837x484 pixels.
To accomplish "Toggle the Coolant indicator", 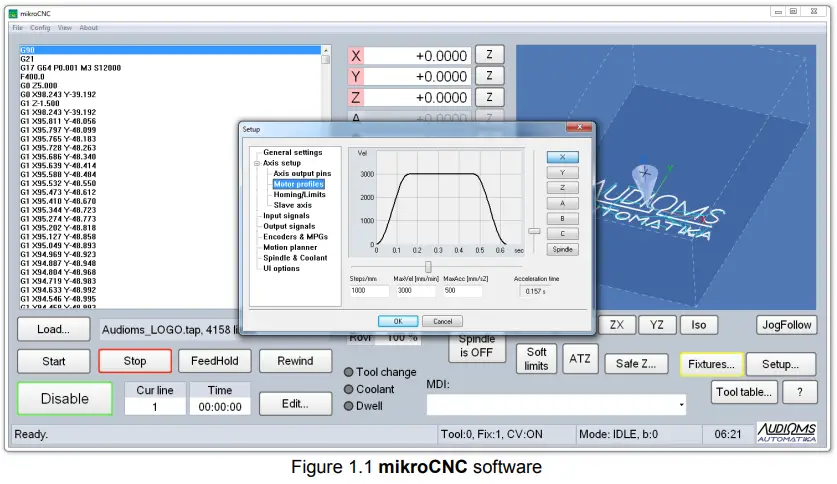I will click(349, 389).
